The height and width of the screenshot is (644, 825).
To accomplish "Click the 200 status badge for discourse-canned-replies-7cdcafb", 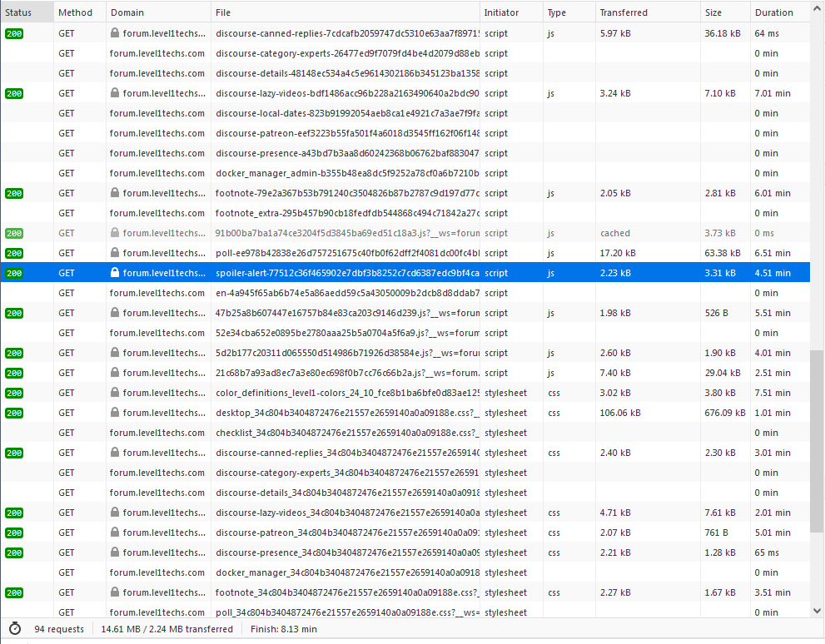I will [14, 33].
